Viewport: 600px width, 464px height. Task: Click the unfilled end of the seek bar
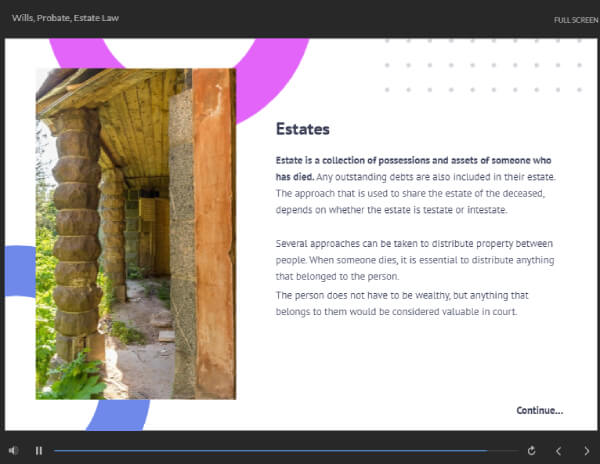pos(503,451)
